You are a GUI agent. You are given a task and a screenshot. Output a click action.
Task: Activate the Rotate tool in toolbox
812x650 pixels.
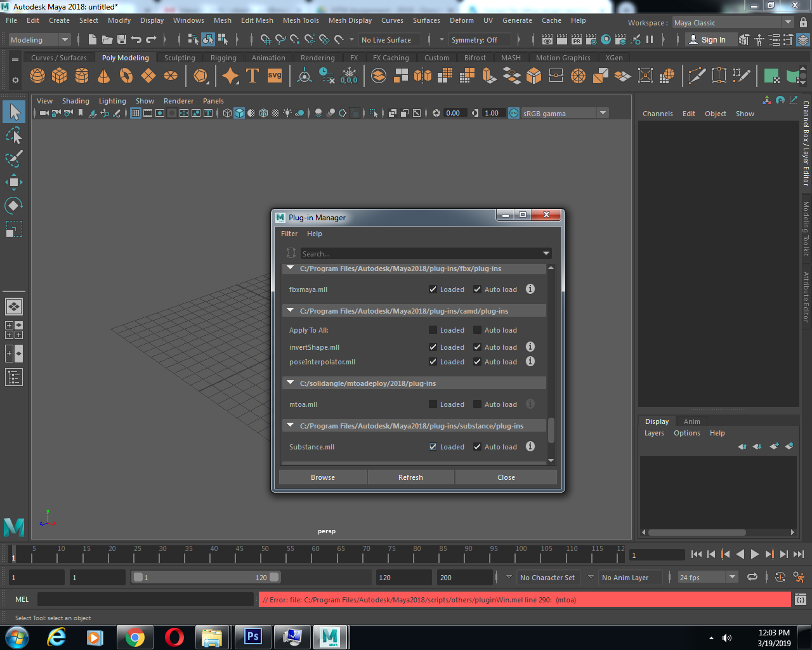click(x=14, y=205)
